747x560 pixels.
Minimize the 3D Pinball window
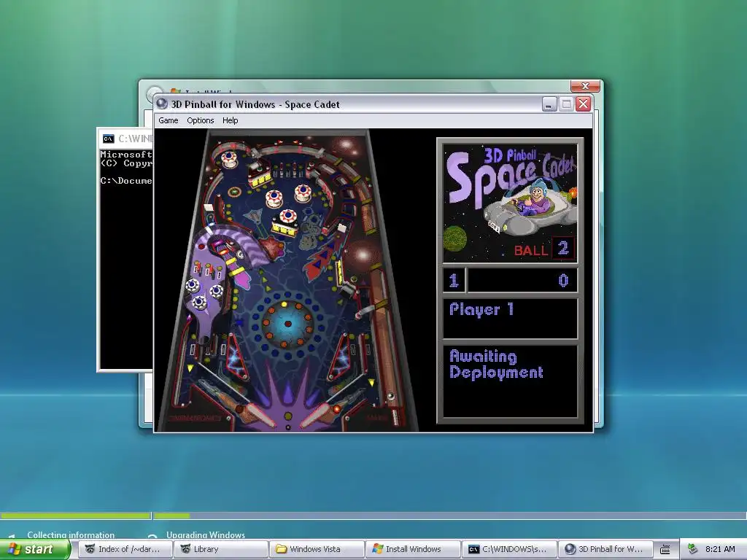tap(549, 104)
